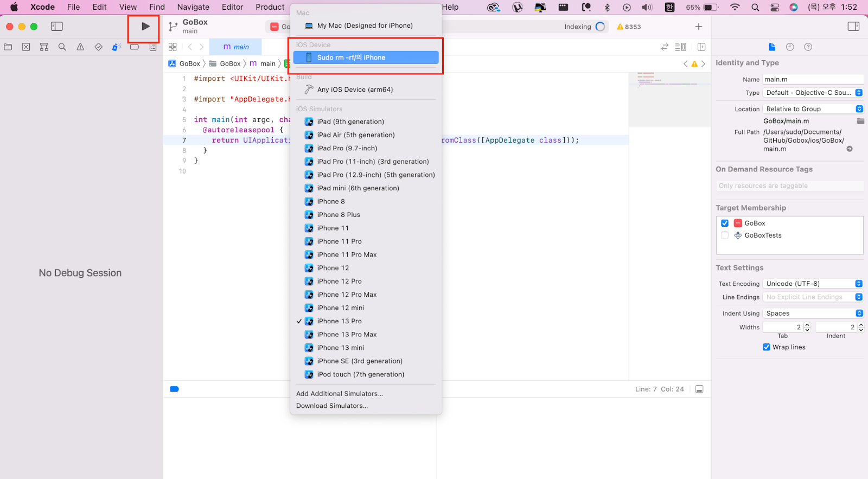The width and height of the screenshot is (868, 479).
Task: Show related items grid icon
Action: point(173,47)
